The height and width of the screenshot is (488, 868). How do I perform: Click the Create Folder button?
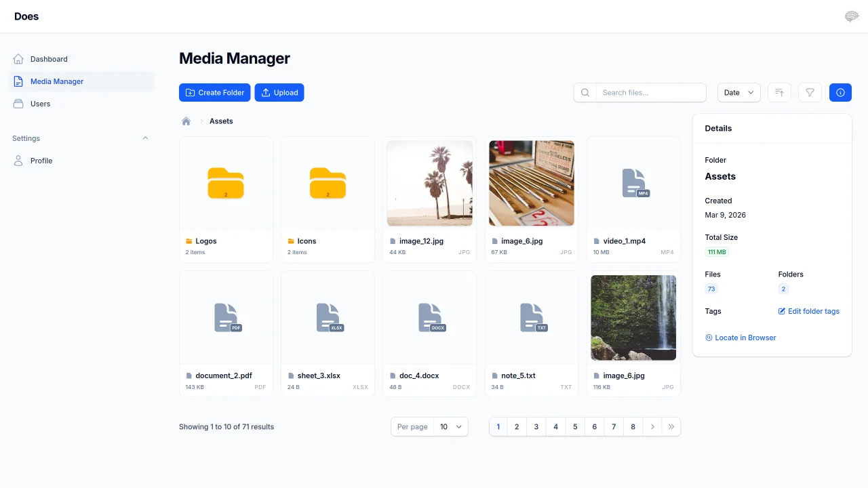click(x=214, y=92)
